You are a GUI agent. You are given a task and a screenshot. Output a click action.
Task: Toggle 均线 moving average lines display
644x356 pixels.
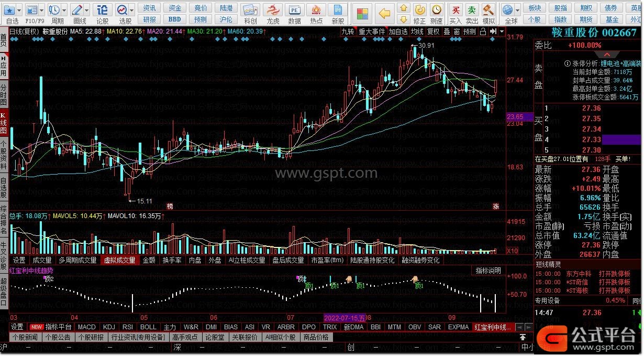click(417, 31)
